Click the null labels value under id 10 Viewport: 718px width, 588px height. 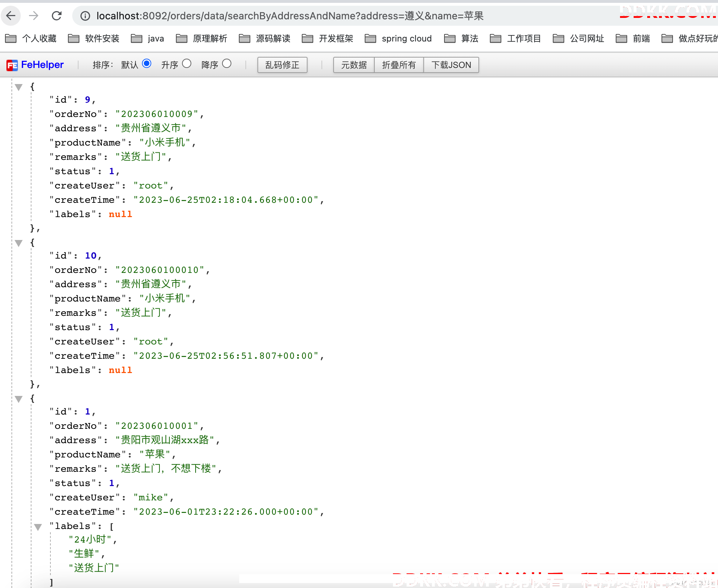click(x=121, y=370)
